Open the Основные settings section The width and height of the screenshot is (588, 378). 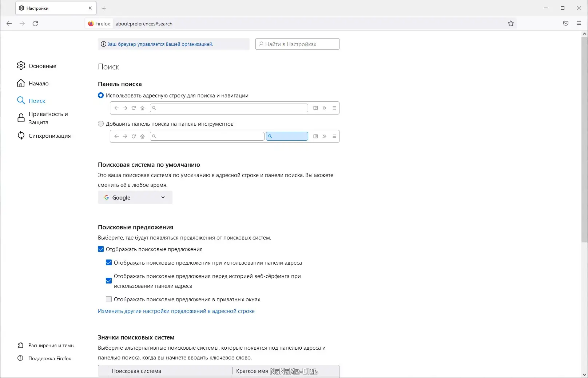[43, 66]
